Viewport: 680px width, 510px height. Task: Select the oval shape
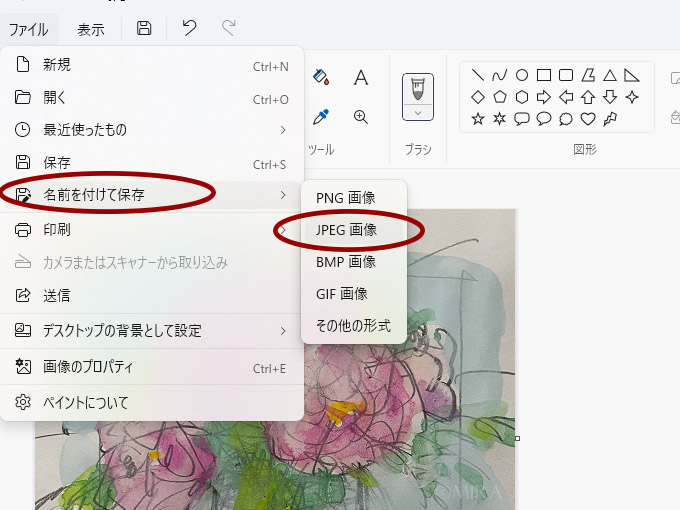521,75
